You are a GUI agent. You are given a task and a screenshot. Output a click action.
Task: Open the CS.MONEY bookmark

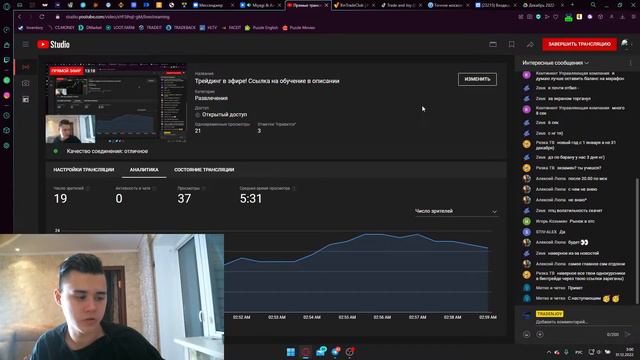click(61, 28)
